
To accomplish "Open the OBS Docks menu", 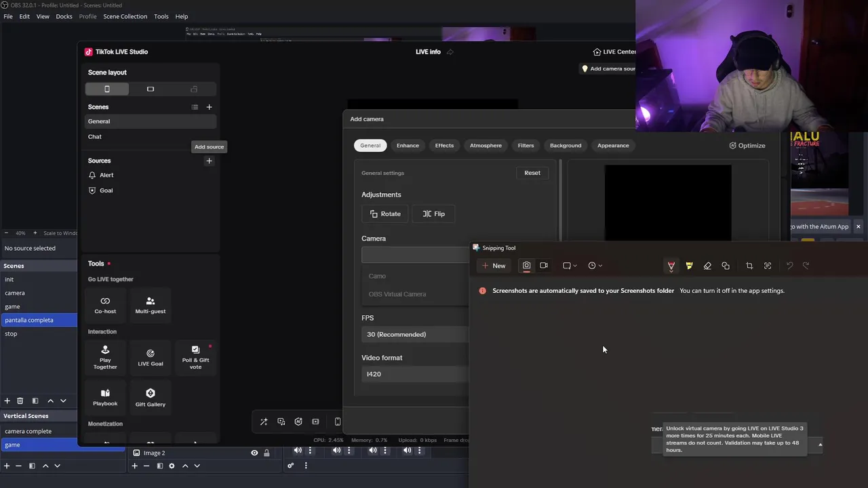I will click(x=64, y=16).
